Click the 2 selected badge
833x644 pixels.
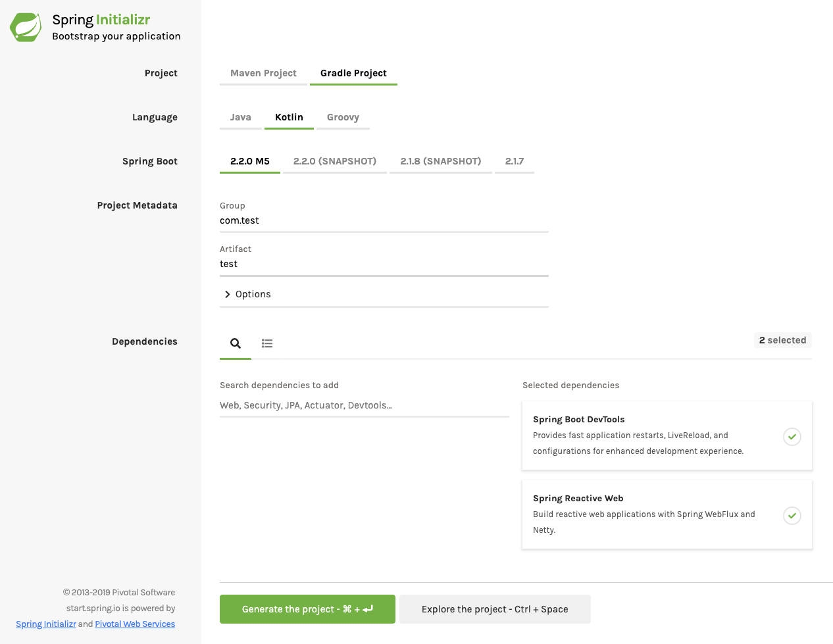[782, 340]
